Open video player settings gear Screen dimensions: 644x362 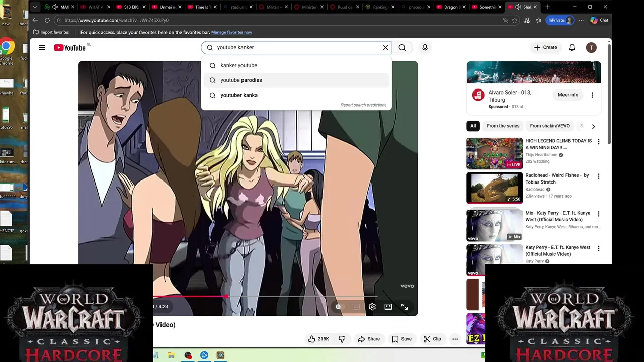click(372, 307)
